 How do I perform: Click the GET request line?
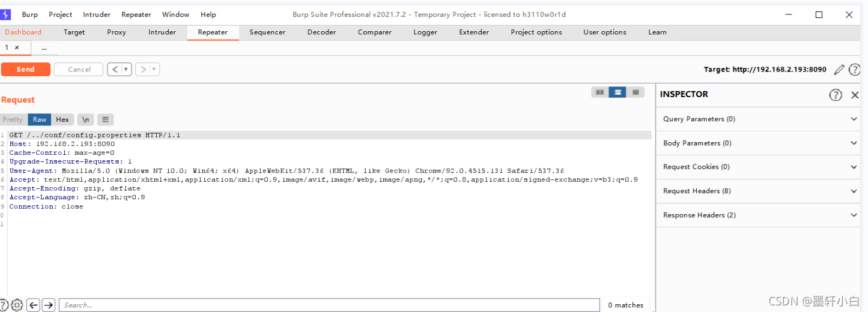pyautogui.click(x=330, y=135)
